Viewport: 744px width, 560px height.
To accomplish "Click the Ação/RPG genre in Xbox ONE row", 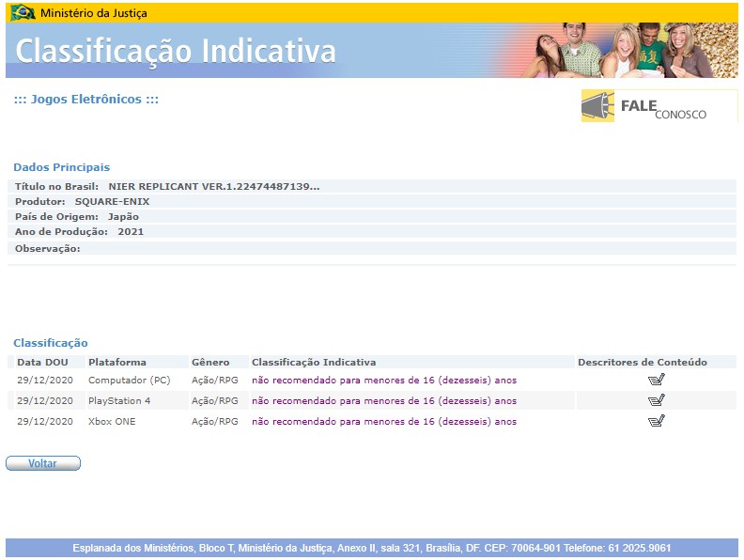I will [x=214, y=422].
